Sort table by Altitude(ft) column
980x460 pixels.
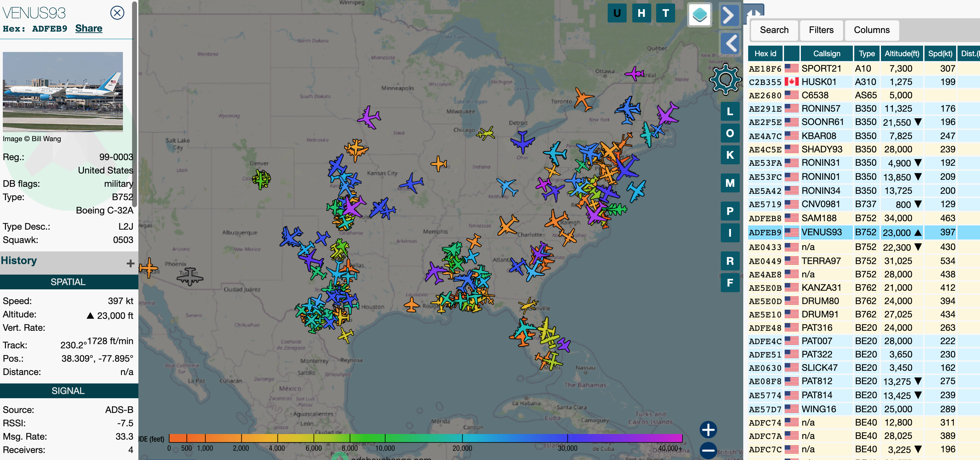[902, 54]
